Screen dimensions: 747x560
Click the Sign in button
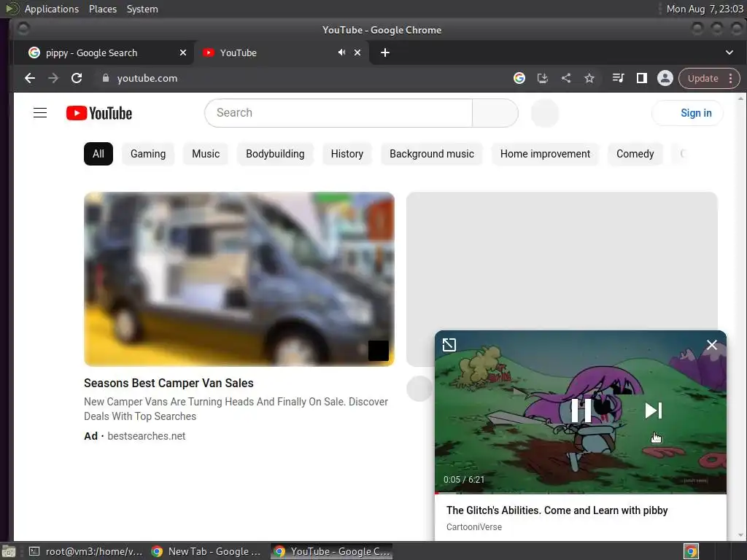[x=687, y=113]
